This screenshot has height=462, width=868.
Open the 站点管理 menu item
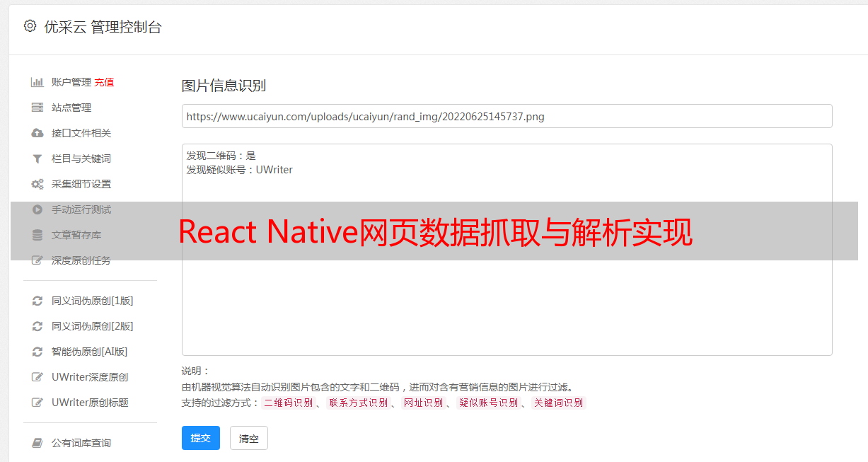click(71, 108)
